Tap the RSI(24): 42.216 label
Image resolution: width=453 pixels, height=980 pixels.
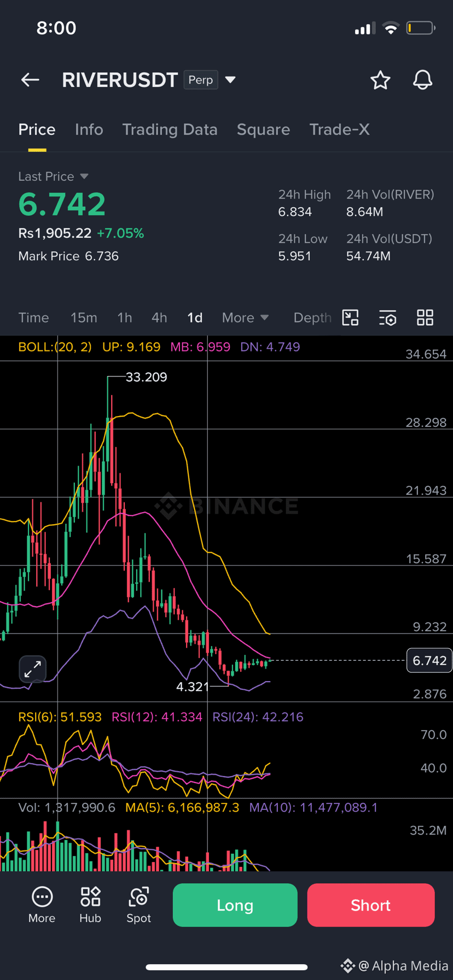pyautogui.click(x=258, y=717)
